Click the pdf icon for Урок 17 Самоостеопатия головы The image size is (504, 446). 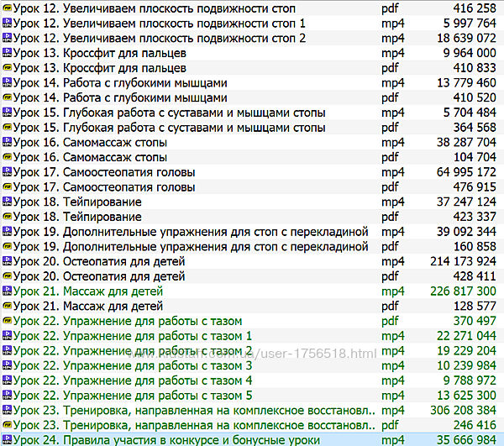coord(8,187)
